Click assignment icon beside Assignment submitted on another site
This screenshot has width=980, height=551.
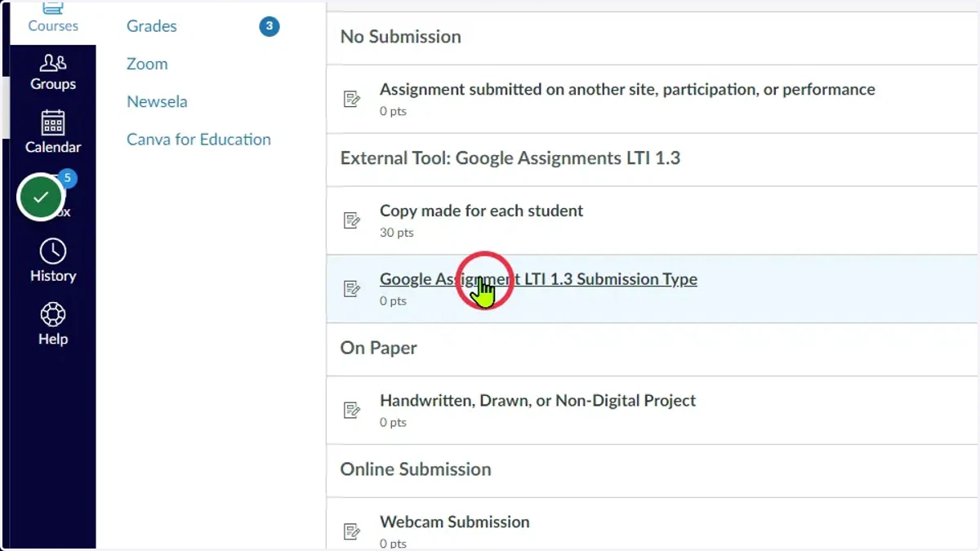[352, 99]
